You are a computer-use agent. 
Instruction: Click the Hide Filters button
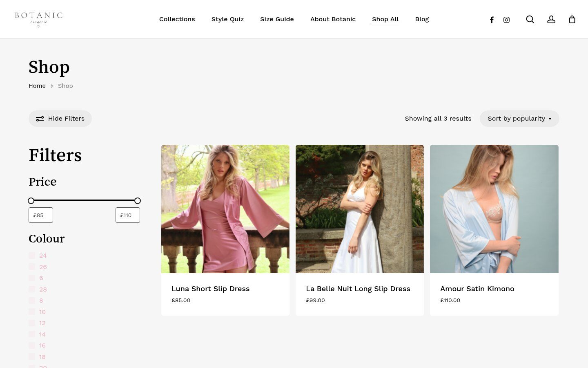coord(60,119)
